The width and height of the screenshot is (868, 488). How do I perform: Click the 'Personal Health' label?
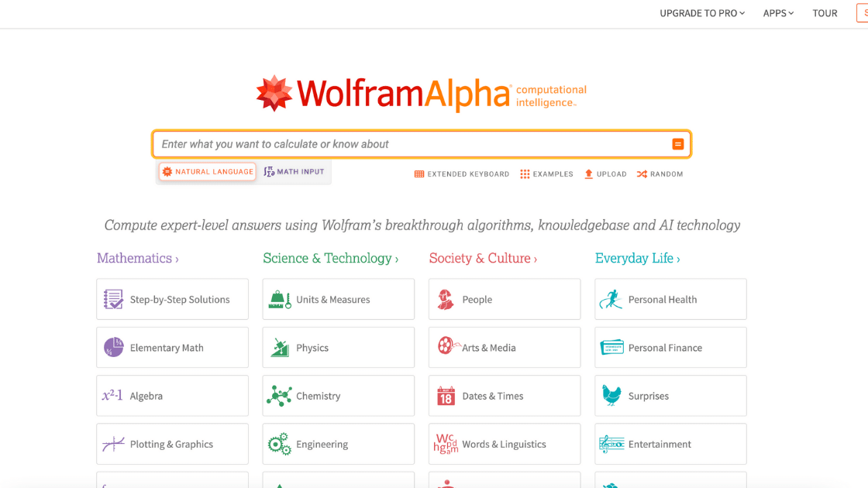[663, 300]
